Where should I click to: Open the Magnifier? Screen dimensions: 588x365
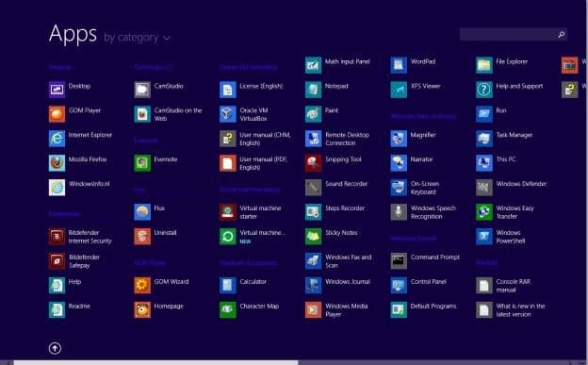414,139
